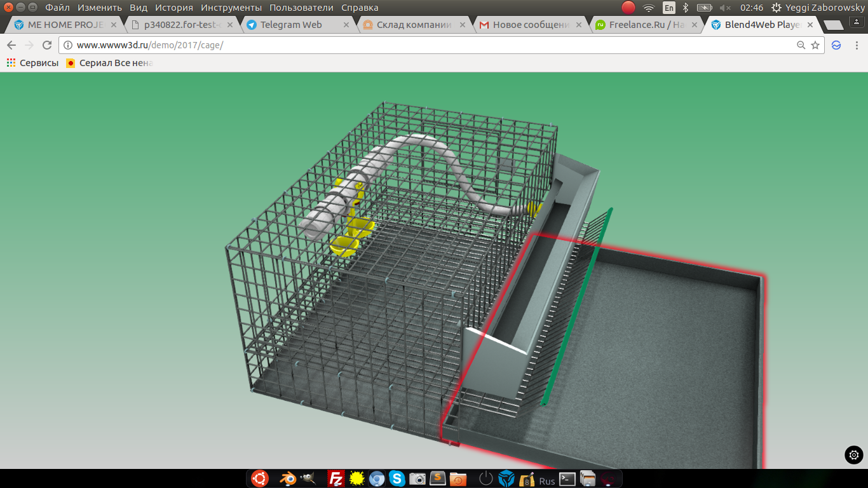Reload the current page
This screenshot has height=488, width=868.
pos(47,45)
